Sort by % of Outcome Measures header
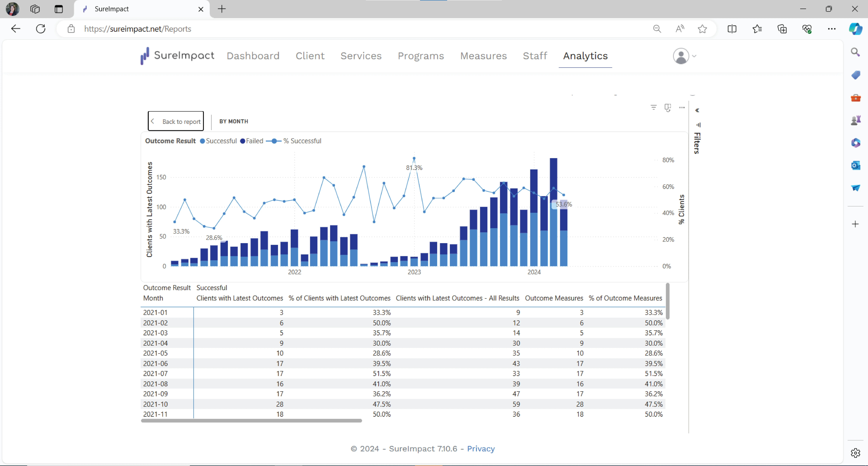This screenshot has width=868, height=466. [x=625, y=298]
